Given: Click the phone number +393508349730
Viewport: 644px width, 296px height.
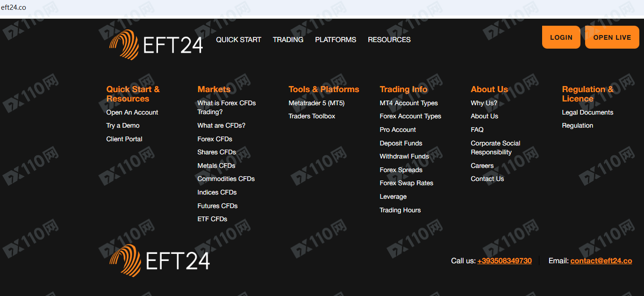Looking at the screenshot, I should pos(504,261).
